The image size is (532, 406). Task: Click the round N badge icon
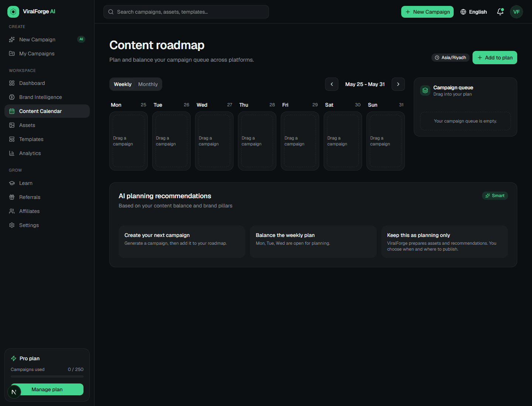14,392
